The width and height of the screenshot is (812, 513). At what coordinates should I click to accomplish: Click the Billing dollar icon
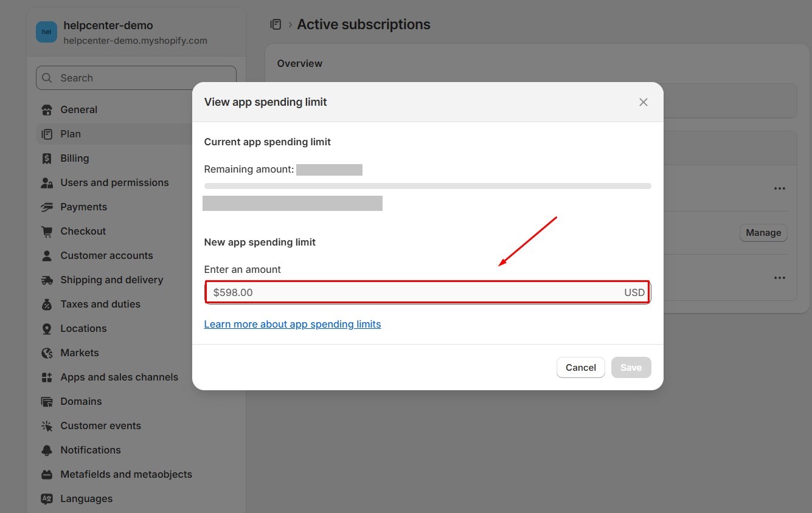tap(47, 159)
